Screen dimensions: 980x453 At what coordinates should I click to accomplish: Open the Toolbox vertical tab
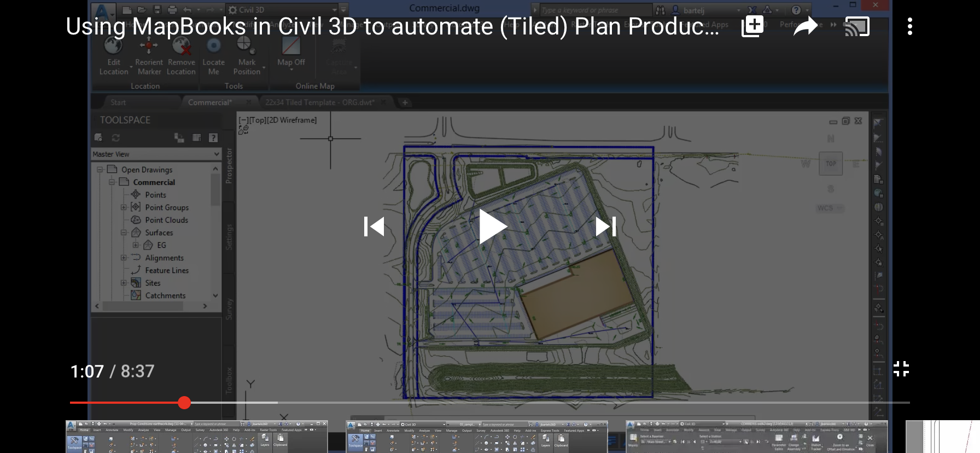[229, 380]
